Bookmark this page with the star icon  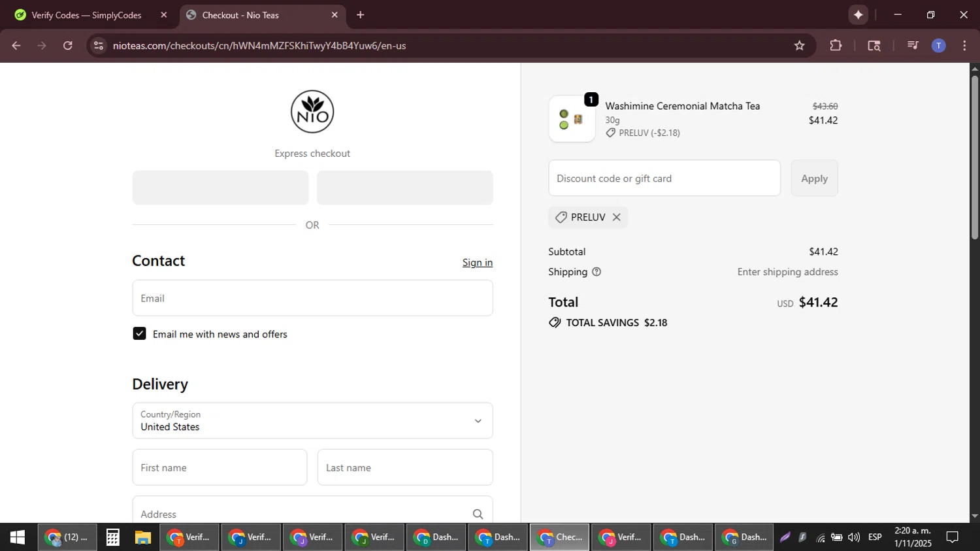[800, 46]
